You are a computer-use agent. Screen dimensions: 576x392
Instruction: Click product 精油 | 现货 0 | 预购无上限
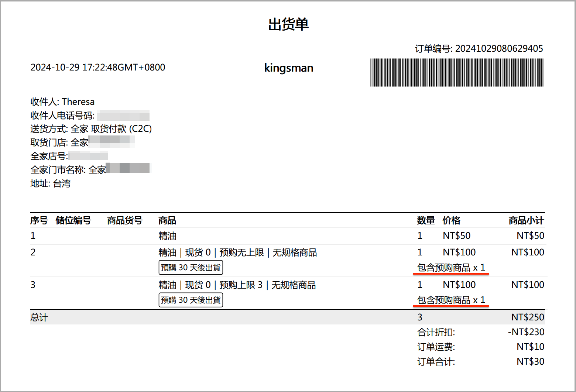point(237,252)
